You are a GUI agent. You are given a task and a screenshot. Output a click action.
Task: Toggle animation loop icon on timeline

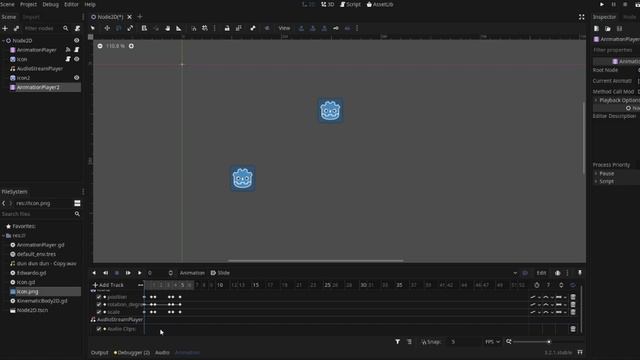(572, 285)
